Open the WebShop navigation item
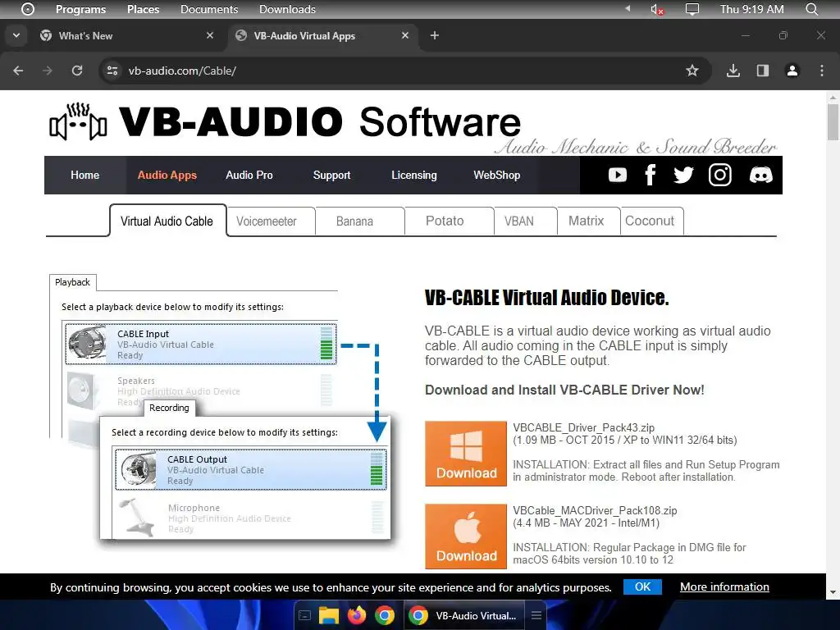Viewport: 840px width, 630px height. pyautogui.click(x=496, y=176)
